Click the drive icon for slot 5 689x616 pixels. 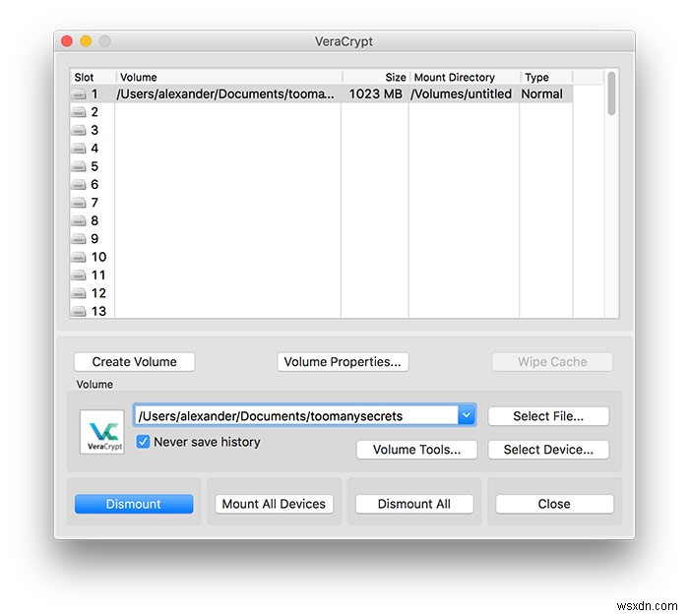(79, 166)
